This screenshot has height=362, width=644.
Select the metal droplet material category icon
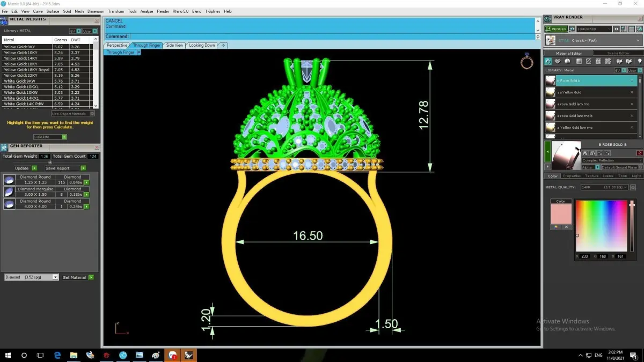(x=548, y=62)
